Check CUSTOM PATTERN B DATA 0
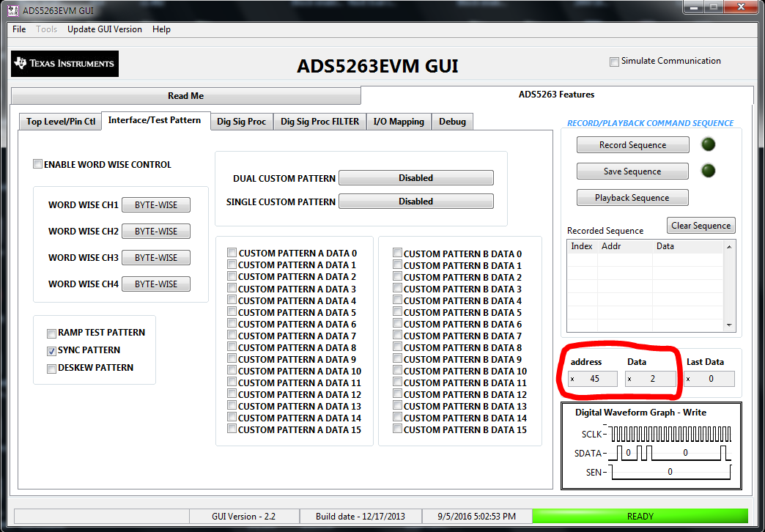The width and height of the screenshot is (765, 532). (397, 253)
